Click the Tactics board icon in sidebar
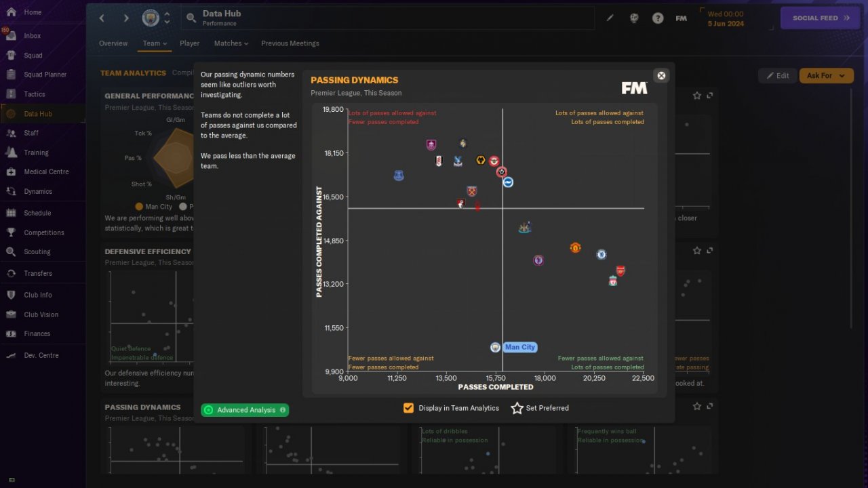868x488 pixels. (x=11, y=94)
